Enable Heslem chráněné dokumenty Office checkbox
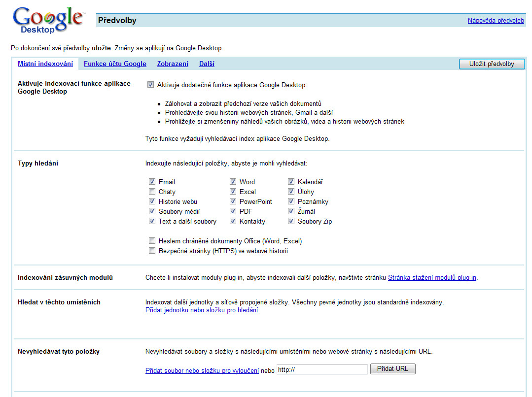Viewport: 532px width, 397px height. [x=152, y=240]
